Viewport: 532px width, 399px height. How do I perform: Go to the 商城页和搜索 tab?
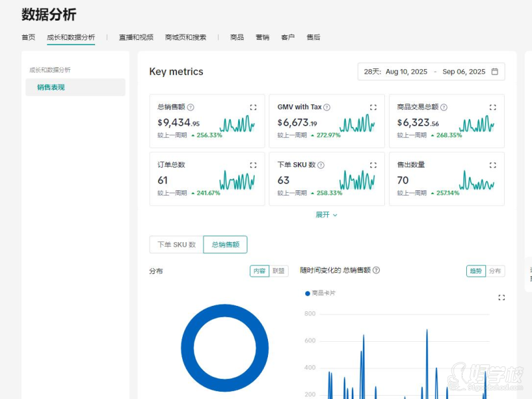click(186, 37)
